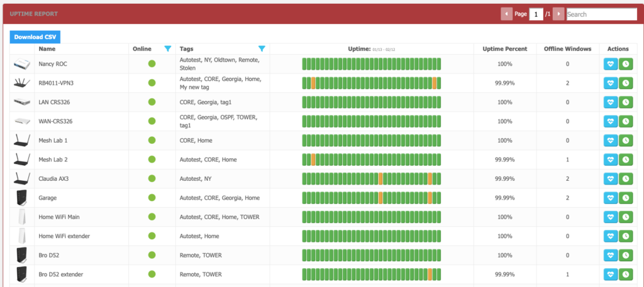
Task: Open the Tags column filter
Action: click(262, 49)
